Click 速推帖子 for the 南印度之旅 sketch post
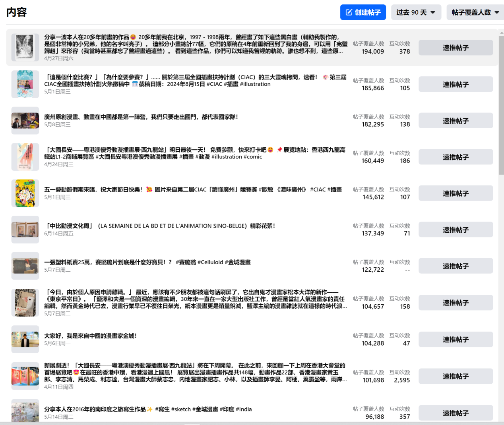504x425 pixels. click(x=456, y=413)
